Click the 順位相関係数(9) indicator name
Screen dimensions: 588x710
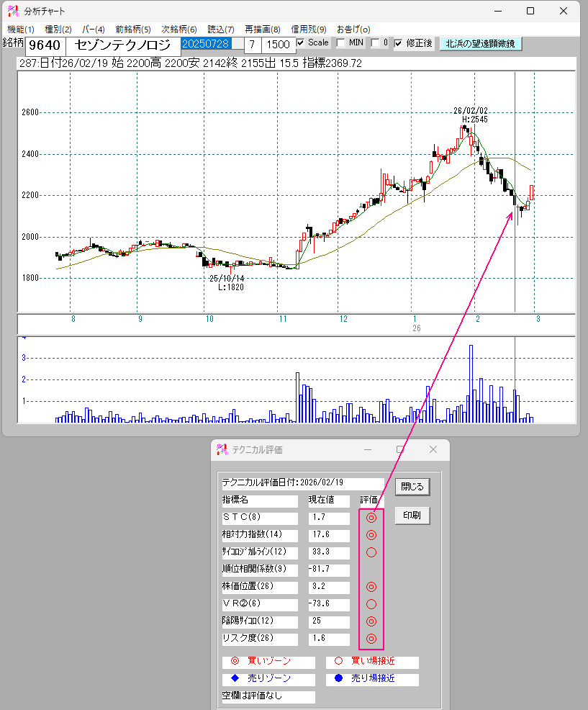coord(260,570)
